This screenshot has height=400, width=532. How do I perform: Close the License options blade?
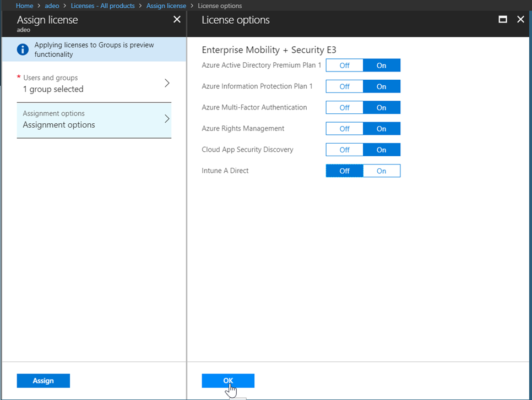pos(520,19)
